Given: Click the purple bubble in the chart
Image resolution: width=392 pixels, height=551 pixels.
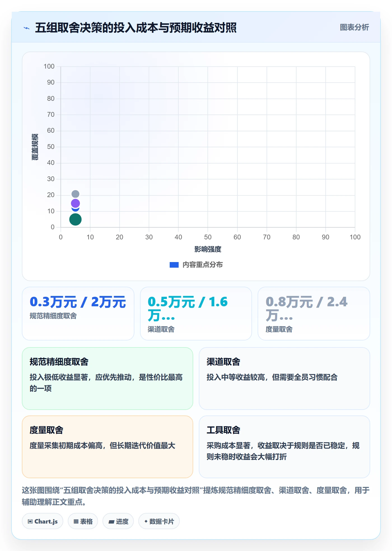Looking at the screenshot, I should pyautogui.click(x=75, y=203).
